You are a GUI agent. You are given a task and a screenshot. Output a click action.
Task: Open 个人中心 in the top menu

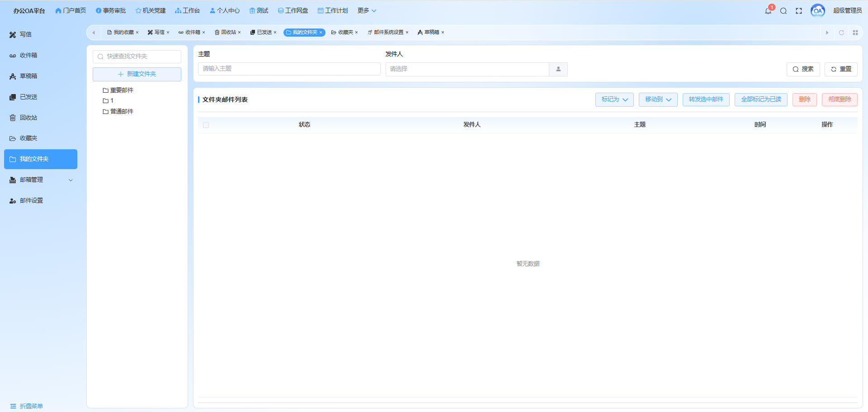click(x=225, y=10)
